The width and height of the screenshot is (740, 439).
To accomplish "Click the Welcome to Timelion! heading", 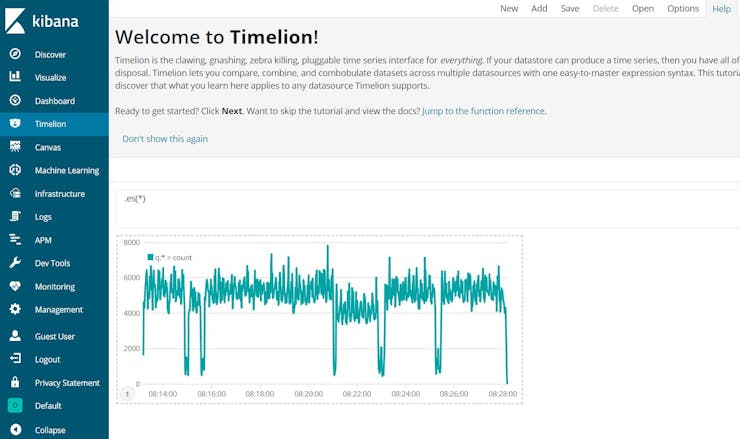I will point(217,37).
